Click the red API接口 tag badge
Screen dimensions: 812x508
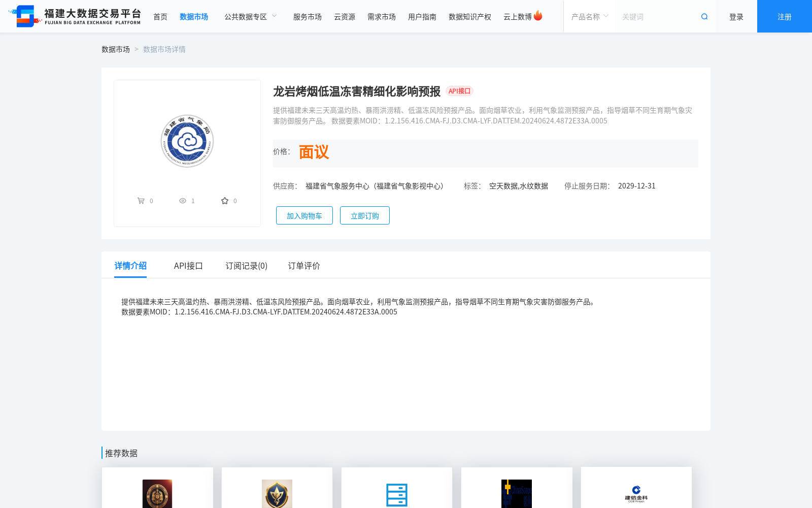tap(460, 91)
